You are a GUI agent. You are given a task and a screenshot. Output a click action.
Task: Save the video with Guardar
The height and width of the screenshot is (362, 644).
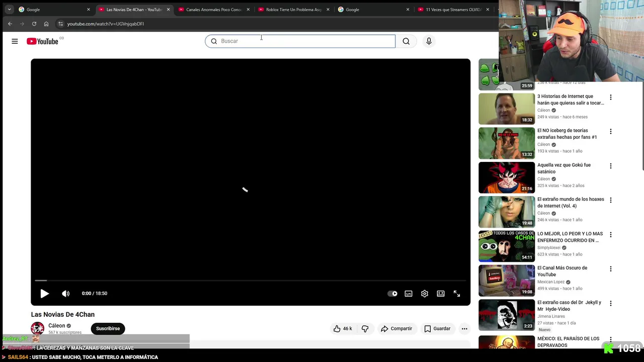437,329
